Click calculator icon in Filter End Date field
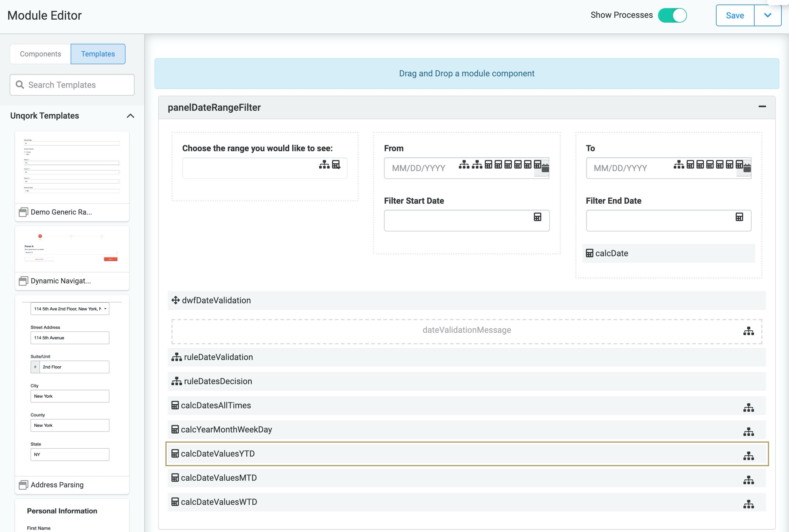Image resolution: width=789 pixels, height=532 pixels. (x=739, y=217)
